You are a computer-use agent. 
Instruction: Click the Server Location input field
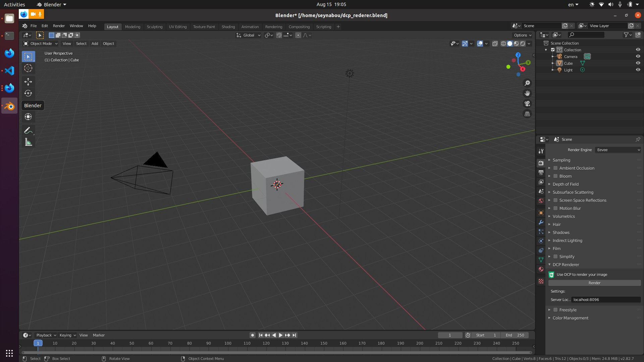coord(605,300)
